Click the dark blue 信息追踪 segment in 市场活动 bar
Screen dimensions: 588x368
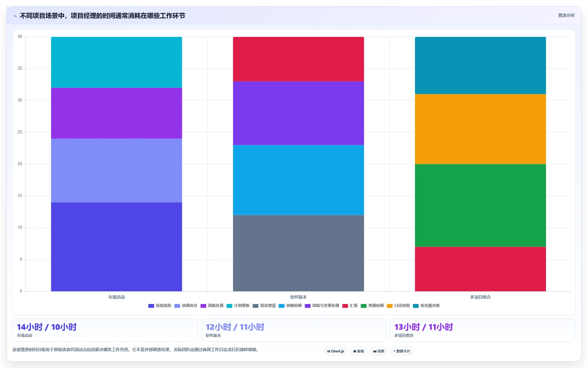click(116, 247)
